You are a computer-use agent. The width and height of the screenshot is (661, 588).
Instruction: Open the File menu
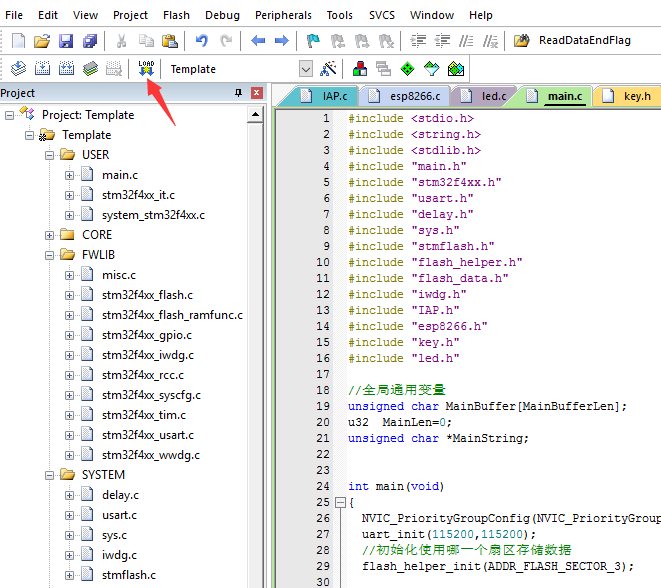click(14, 15)
